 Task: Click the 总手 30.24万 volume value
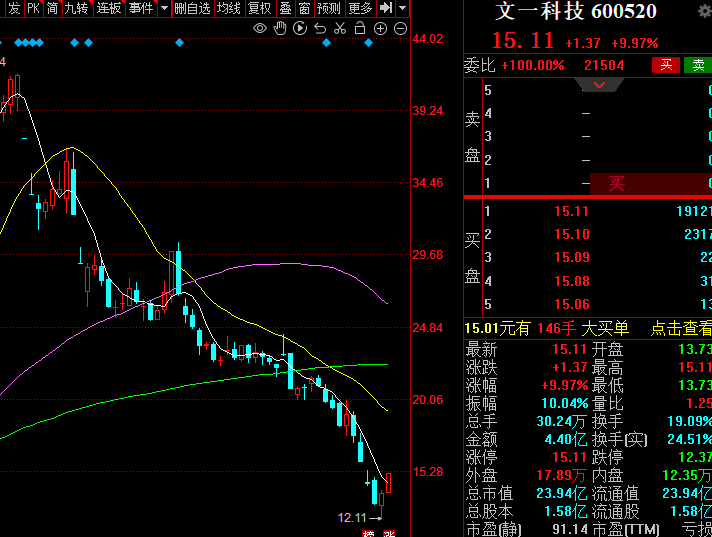click(562, 421)
